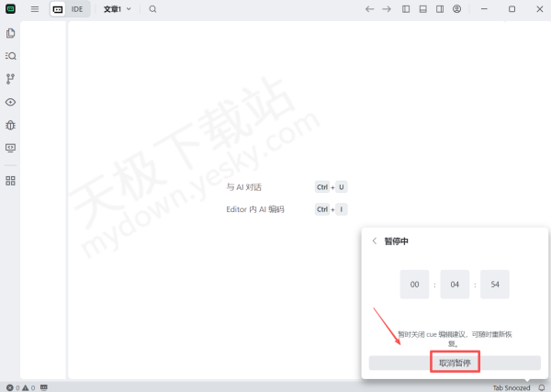Open the source control branch icon
Viewport: 551px width, 392px height.
pos(11,79)
